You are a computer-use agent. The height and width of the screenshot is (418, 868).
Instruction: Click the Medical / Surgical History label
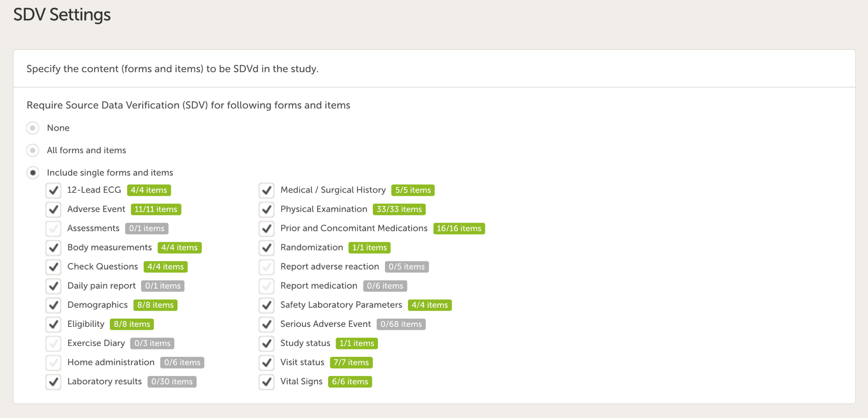click(x=333, y=190)
